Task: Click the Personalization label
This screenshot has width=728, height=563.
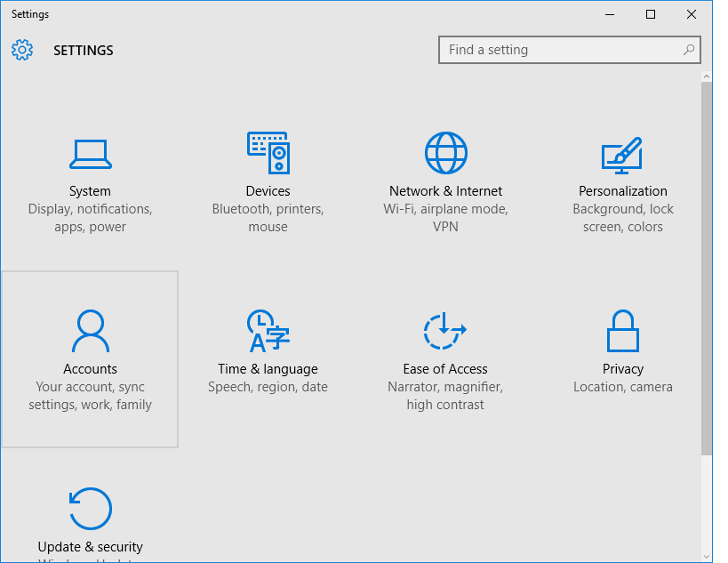Action: [x=623, y=191]
